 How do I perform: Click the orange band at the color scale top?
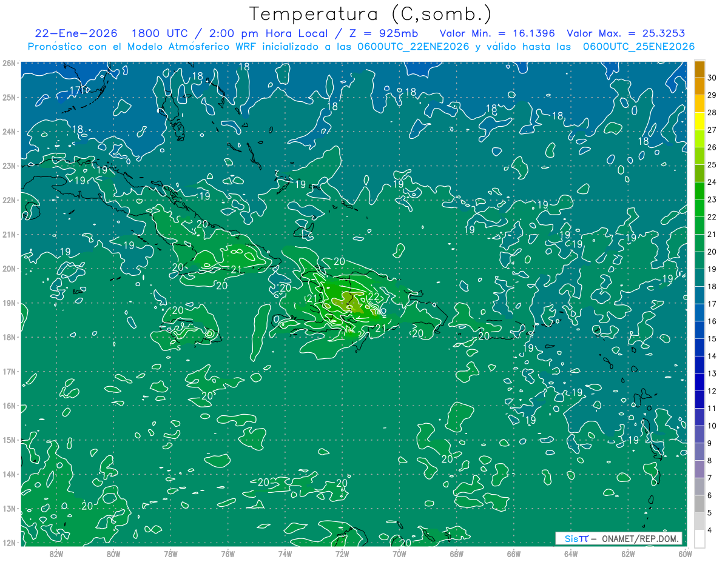[x=699, y=69]
